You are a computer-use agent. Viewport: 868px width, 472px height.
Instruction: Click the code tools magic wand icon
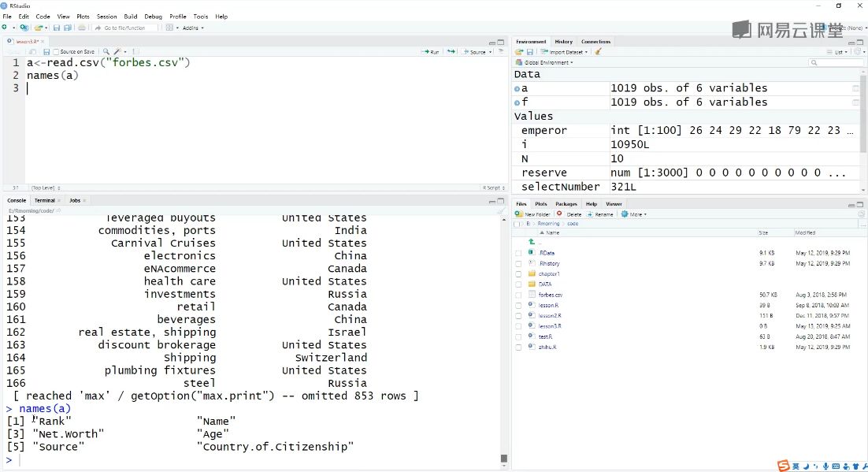pos(117,51)
